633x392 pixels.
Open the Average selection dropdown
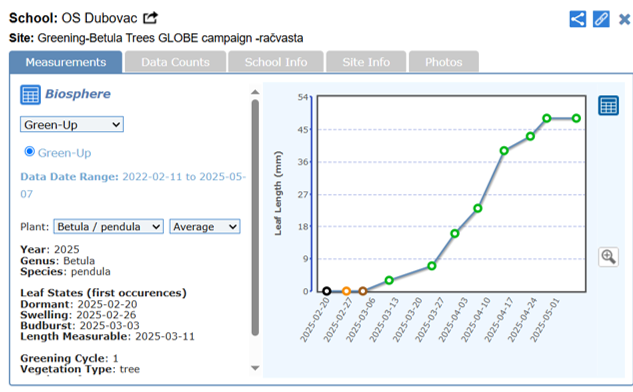point(205,226)
